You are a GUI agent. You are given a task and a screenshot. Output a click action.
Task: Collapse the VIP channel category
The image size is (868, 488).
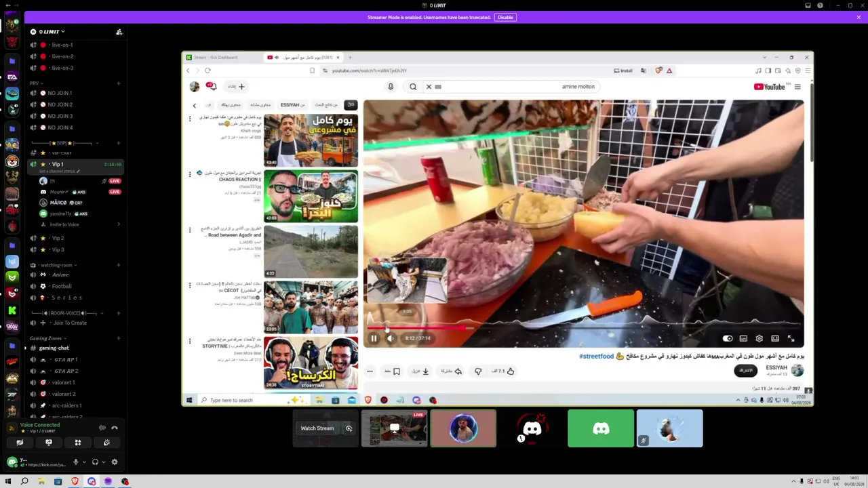64,143
